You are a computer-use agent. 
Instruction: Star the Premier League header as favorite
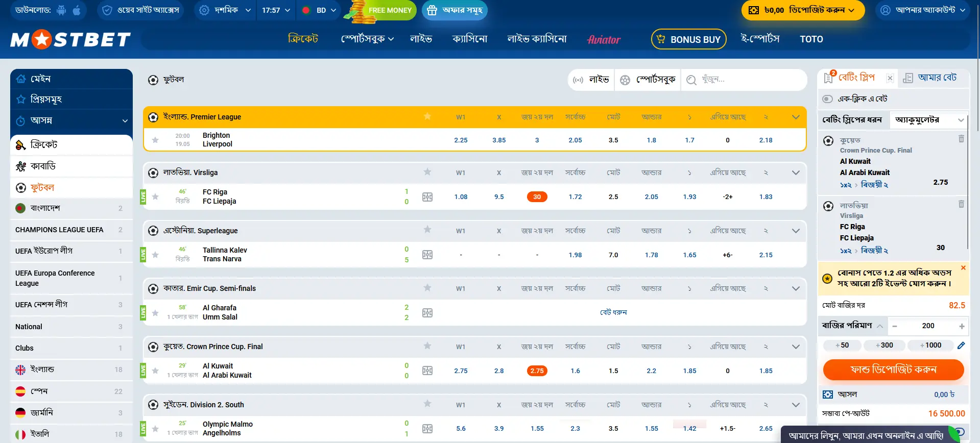pyautogui.click(x=427, y=117)
